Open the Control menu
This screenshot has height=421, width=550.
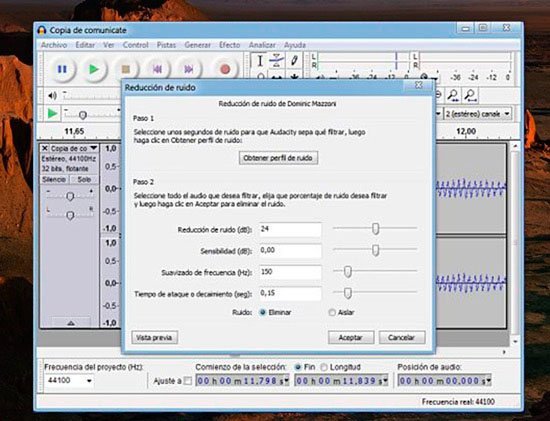click(x=136, y=45)
